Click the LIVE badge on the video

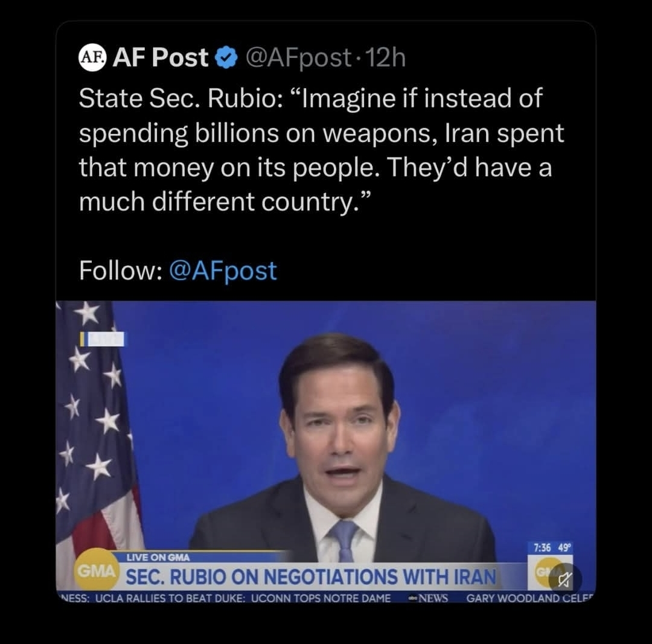(x=103, y=339)
